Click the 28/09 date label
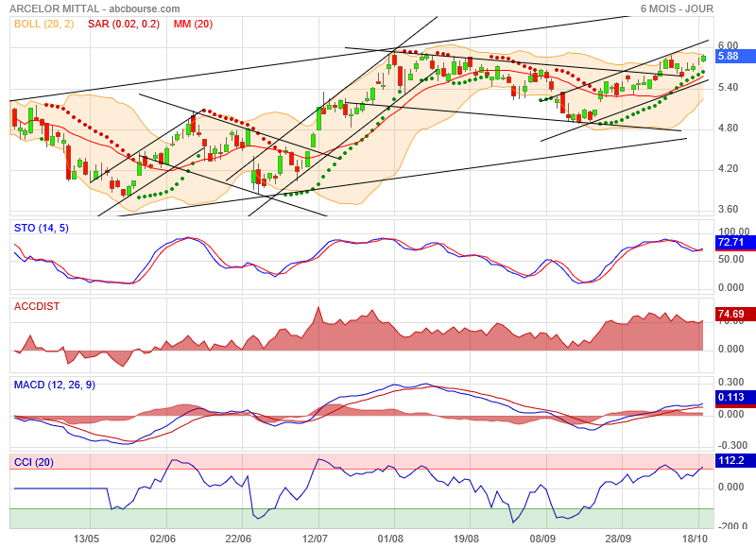The height and width of the screenshot is (548, 756). 618,539
